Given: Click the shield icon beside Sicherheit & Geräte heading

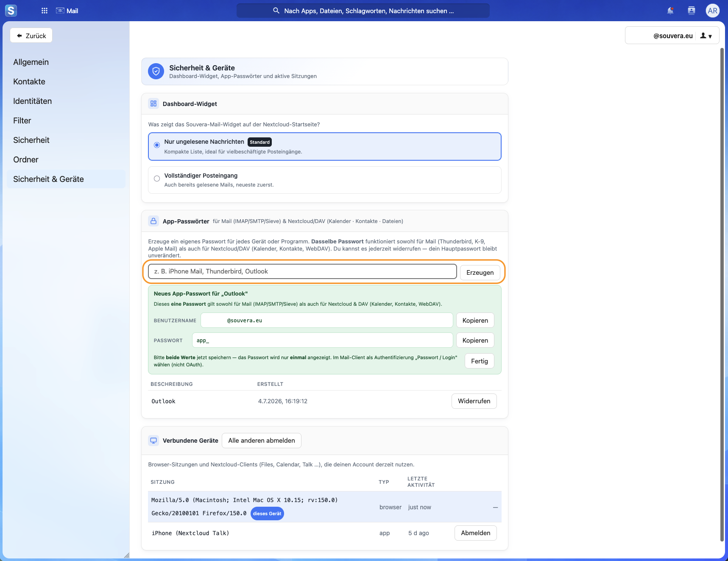Looking at the screenshot, I should click(156, 71).
